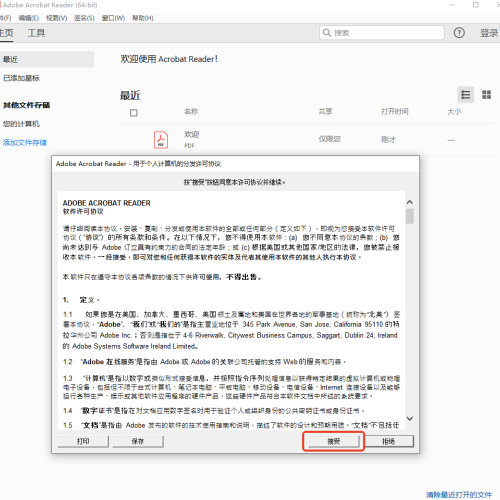Open the 欢迎 PDF file icon
This screenshot has height=500, width=500.
(161, 140)
